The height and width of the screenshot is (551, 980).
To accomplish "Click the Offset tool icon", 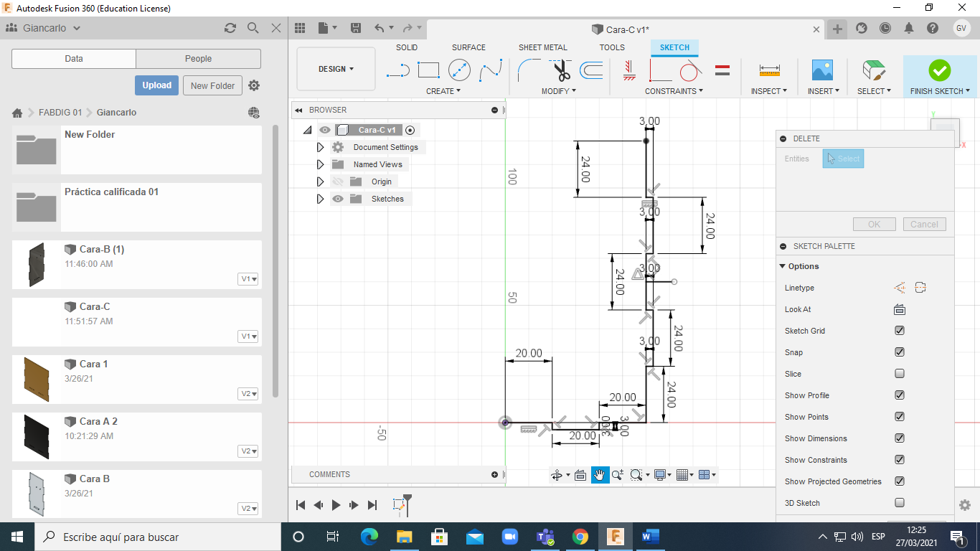I will pos(591,70).
